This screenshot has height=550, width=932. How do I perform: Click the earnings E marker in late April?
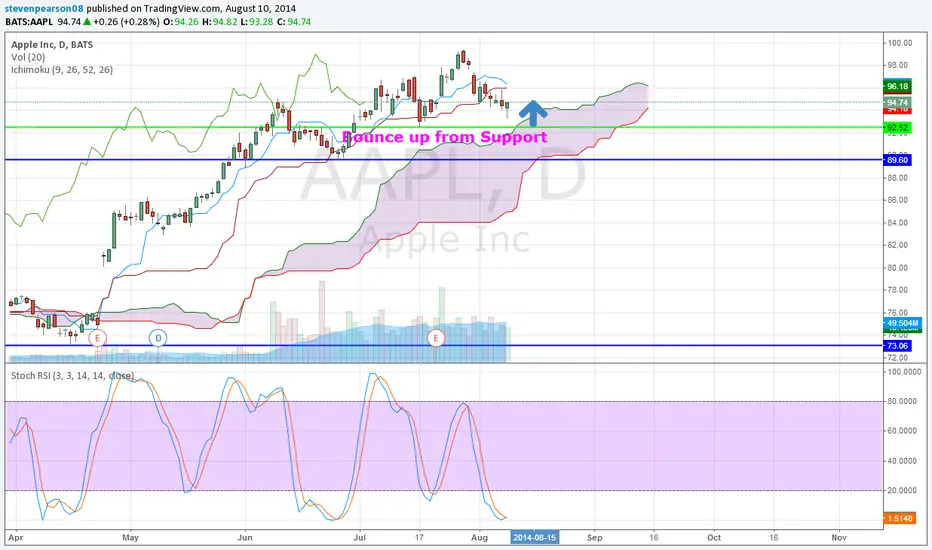click(97, 338)
